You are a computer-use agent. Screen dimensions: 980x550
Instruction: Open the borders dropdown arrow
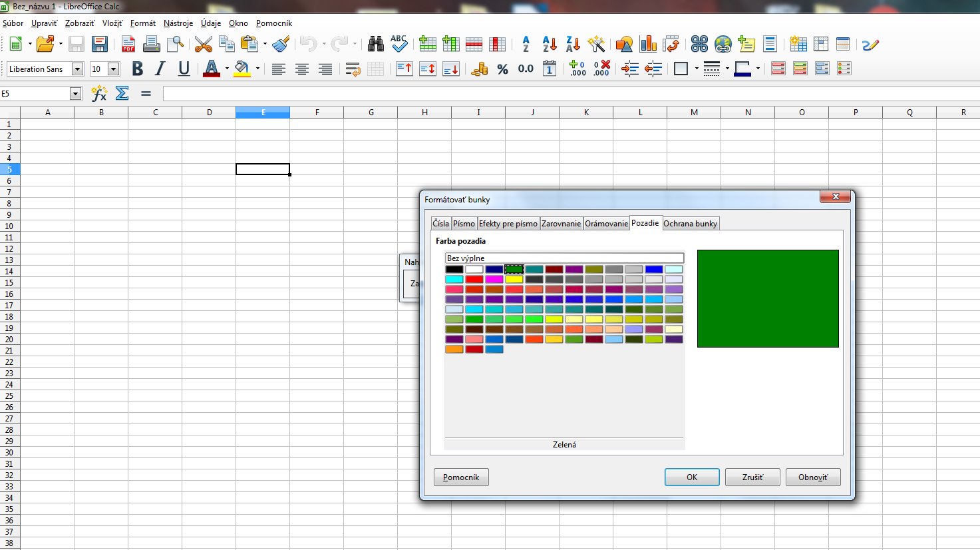tap(697, 69)
